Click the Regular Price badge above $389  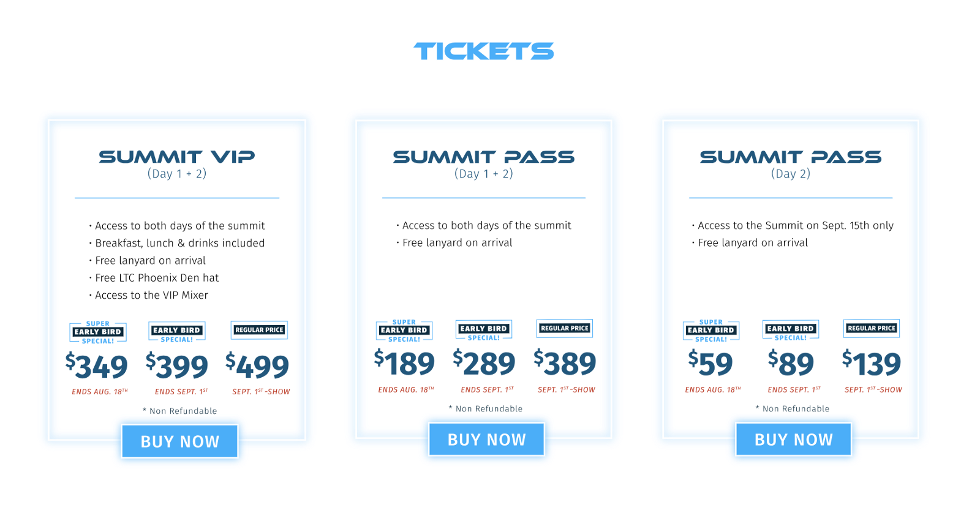pos(565,328)
